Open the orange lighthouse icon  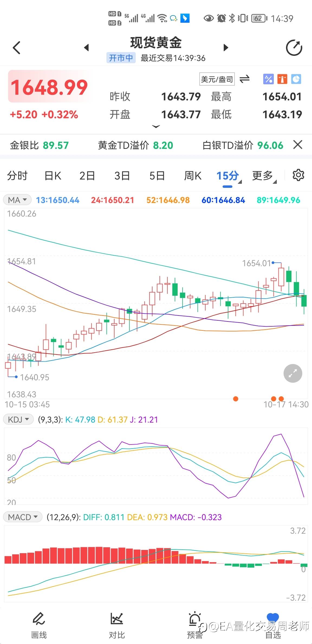(282, 79)
